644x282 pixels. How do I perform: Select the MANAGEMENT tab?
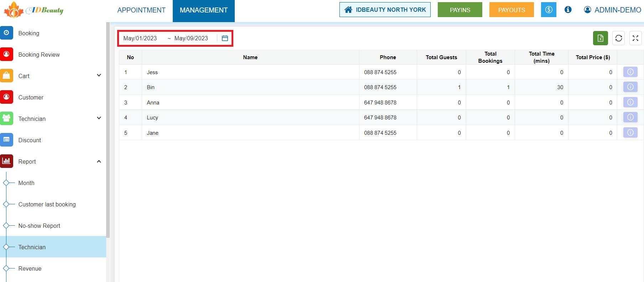coord(204,10)
